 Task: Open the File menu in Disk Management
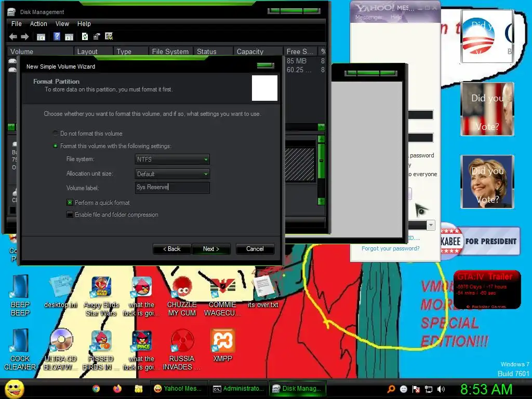point(16,24)
